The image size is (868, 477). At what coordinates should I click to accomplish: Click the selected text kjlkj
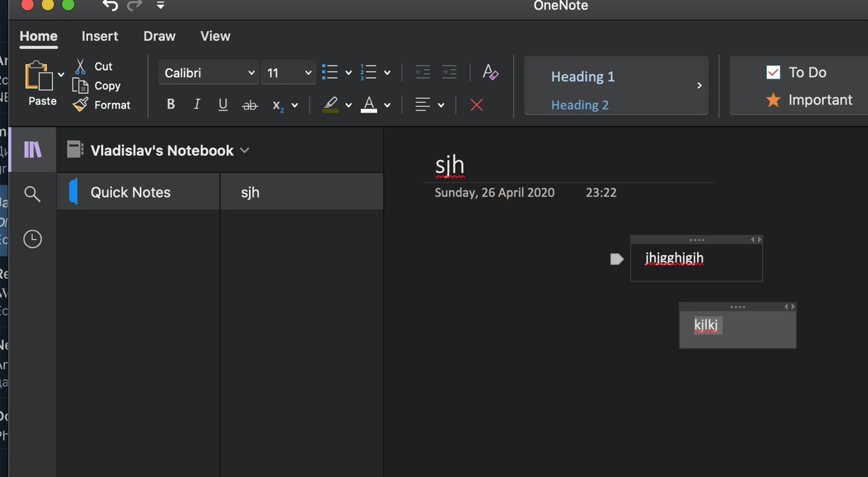tap(706, 325)
